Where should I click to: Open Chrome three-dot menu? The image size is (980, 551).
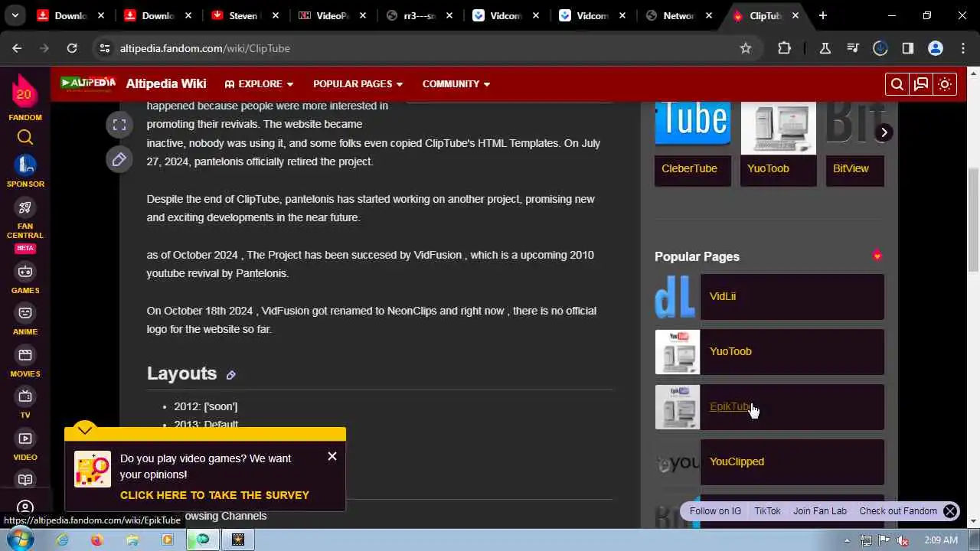pos(963,48)
